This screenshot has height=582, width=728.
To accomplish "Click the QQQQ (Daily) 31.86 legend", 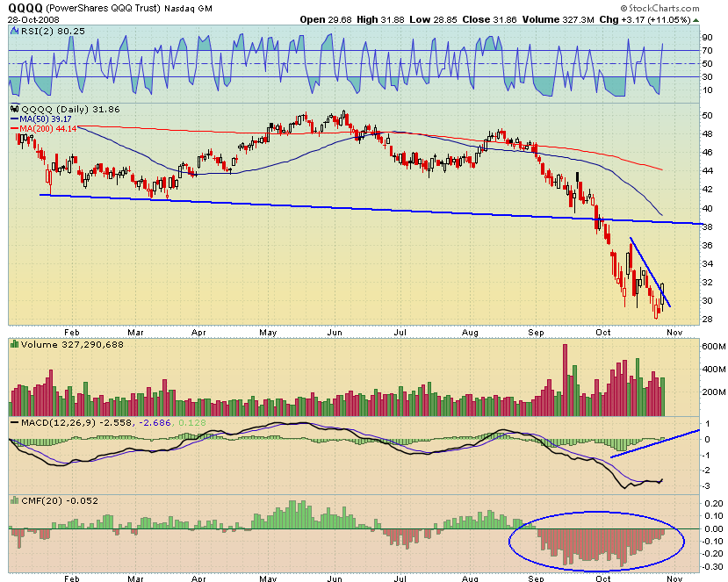I will [x=70, y=110].
